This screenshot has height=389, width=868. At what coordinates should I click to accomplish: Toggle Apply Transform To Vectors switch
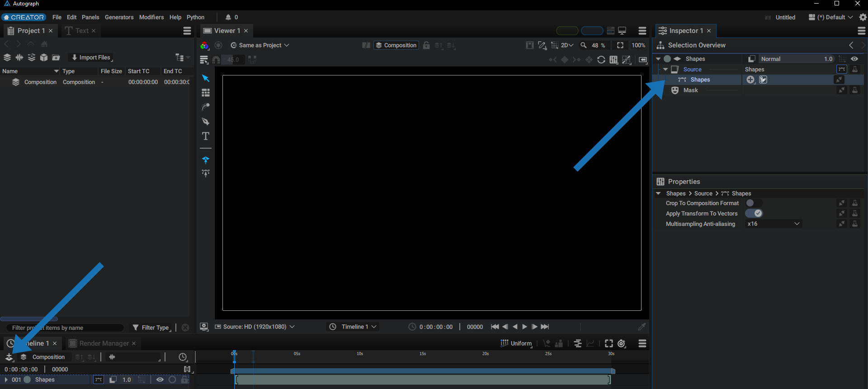tap(754, 213)
